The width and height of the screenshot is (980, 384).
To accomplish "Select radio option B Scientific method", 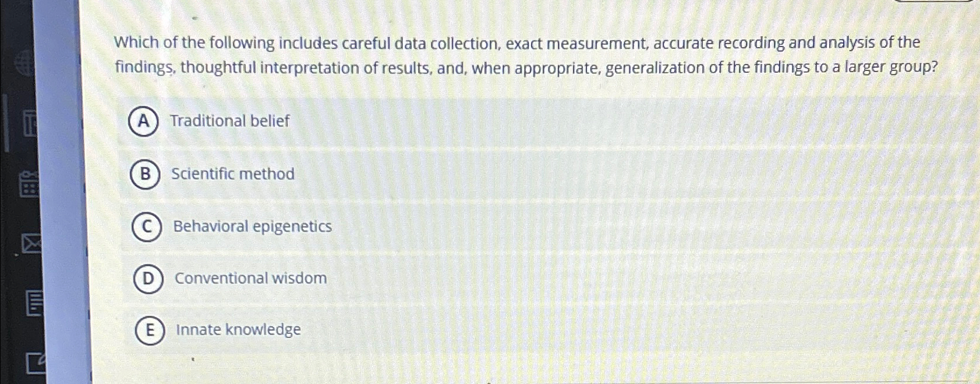I will coord(146,174).
